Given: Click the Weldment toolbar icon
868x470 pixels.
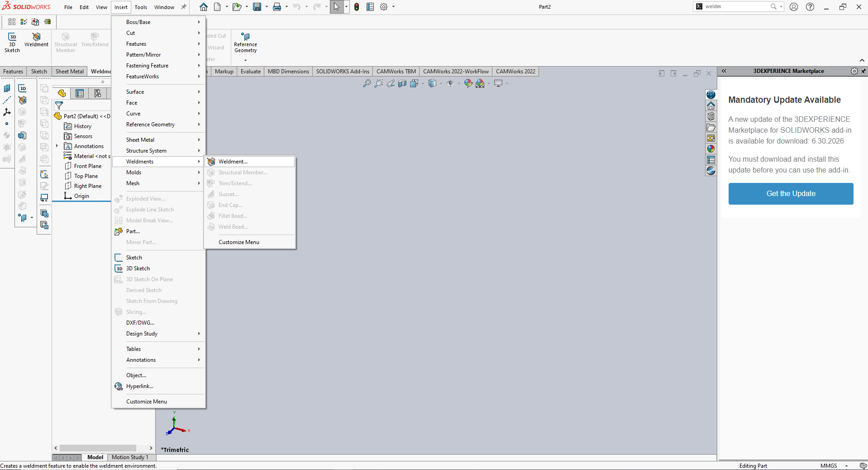Looking at the screenshot, I should [36, 40].
